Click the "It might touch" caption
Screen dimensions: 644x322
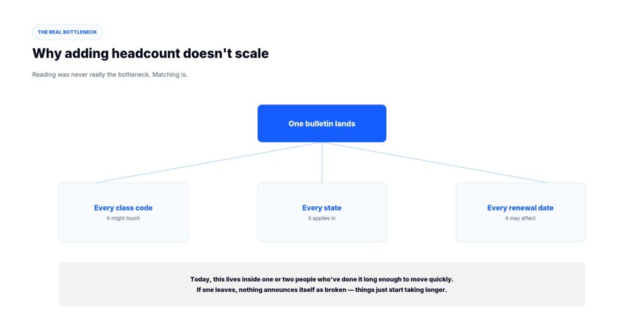(123, 218)
